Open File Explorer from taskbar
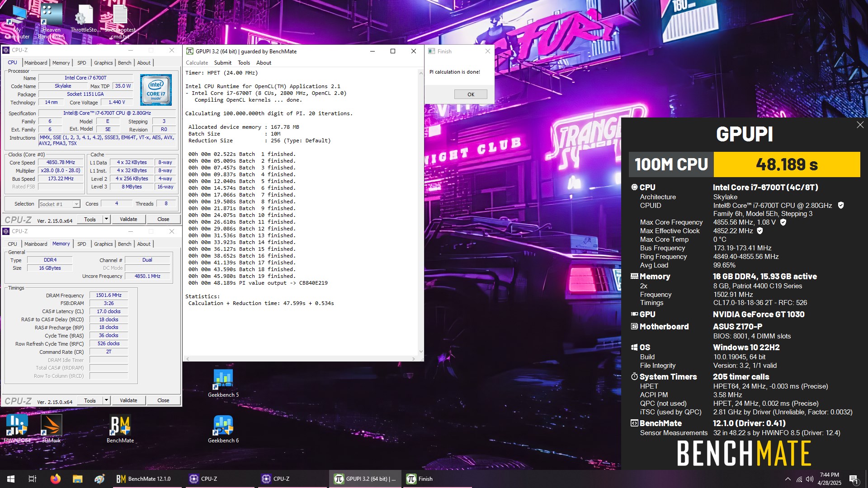This screenshot has height=488, width=868. click(77, 479)
